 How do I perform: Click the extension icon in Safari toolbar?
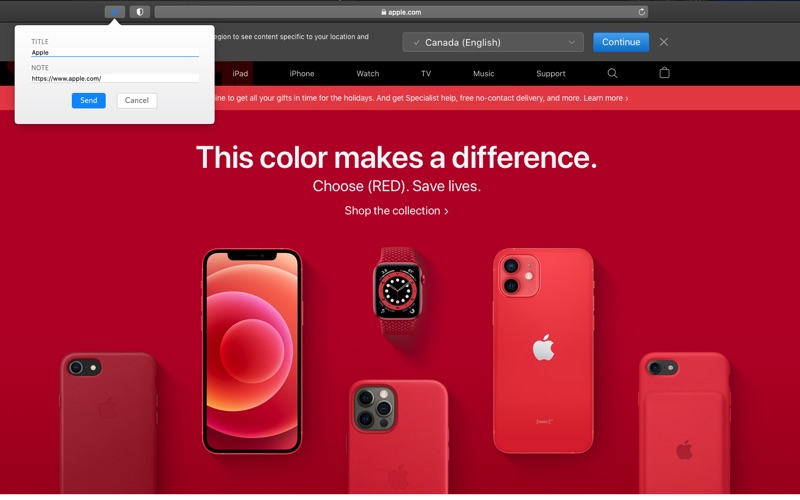point(114,12)
